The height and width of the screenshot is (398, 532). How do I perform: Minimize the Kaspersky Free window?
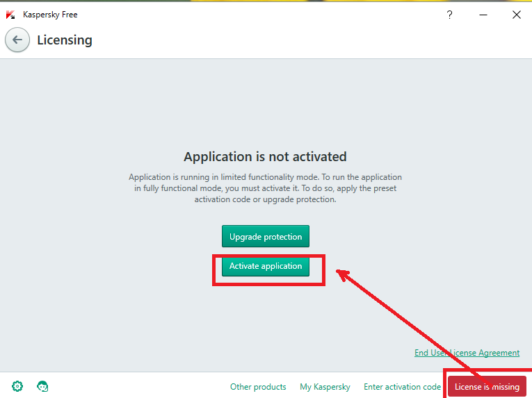(483, 15)
